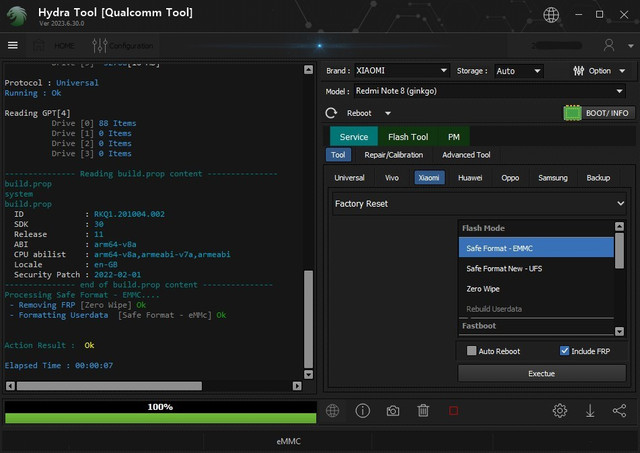Click the log horizontal scroll left arrow

coord(11,386)
